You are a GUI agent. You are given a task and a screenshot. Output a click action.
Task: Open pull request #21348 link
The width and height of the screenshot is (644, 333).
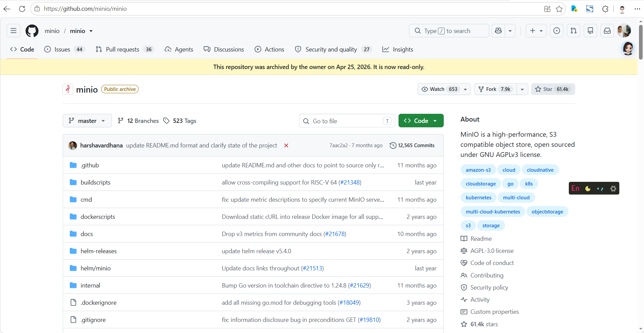pyautogui.click(x=350, y=182)
